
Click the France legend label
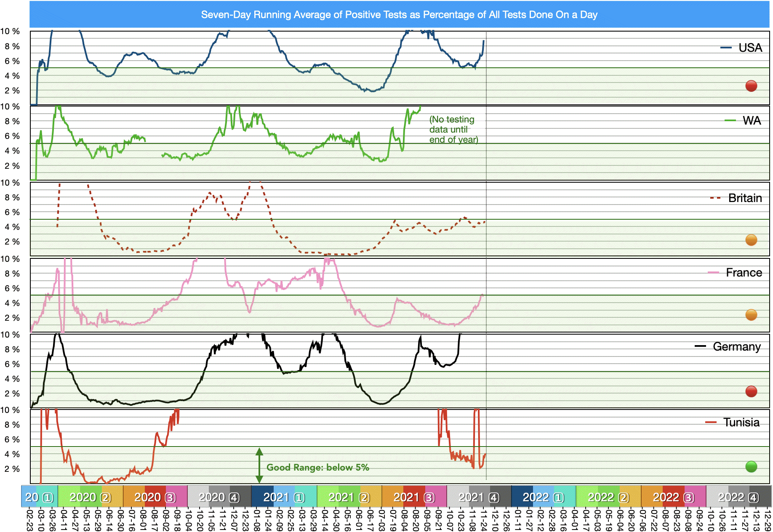[744, 273]
